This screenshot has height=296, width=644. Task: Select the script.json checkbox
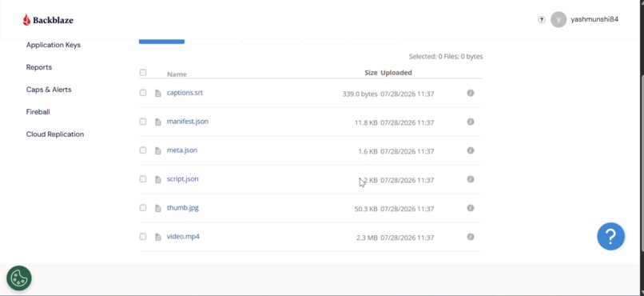(143, 179)
